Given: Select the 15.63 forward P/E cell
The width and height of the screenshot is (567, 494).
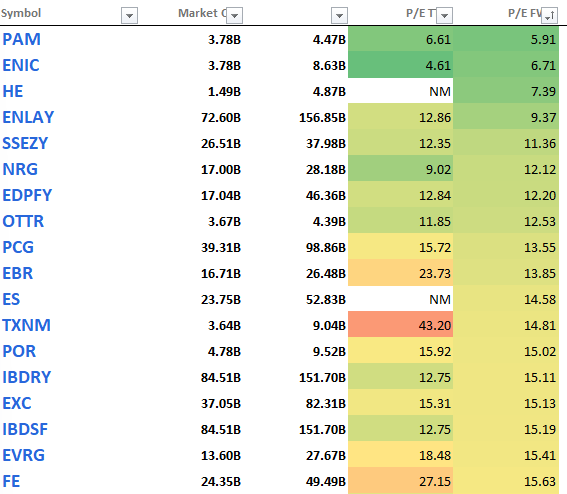Looking at the screenshot, I should point(506,482).
